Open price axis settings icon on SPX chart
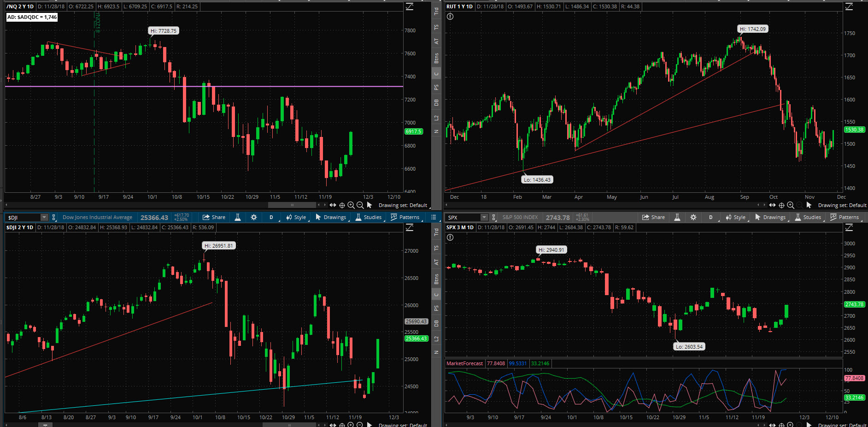 pyautogui.click(x=849, y=227)
